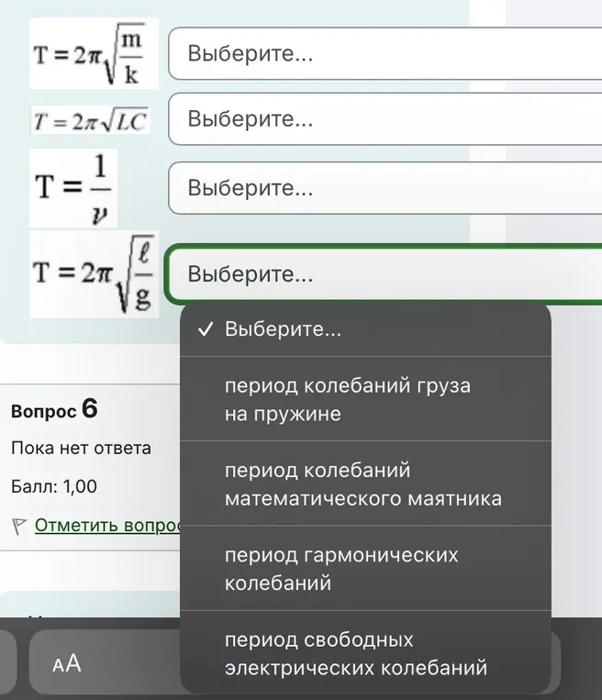Open dropdown next to T=2π√LC formula

(x=385, y=119)
